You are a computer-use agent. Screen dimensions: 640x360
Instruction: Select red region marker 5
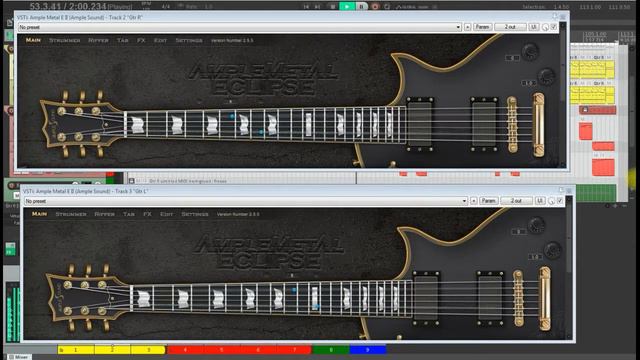[x=221, y=350]
